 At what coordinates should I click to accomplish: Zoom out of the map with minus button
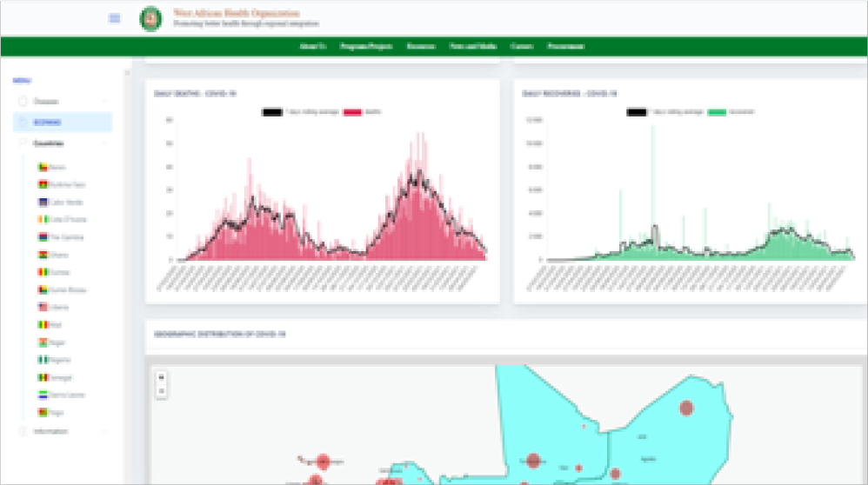coord(162,392)
